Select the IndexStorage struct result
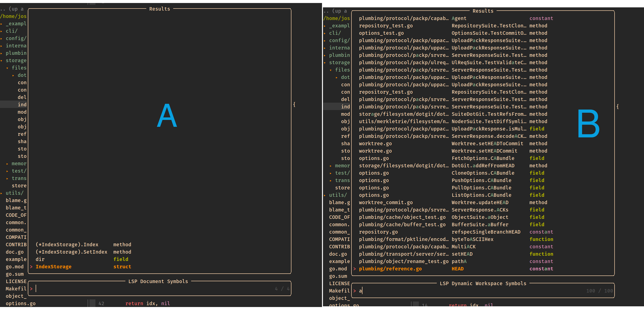 coord(54,267)
